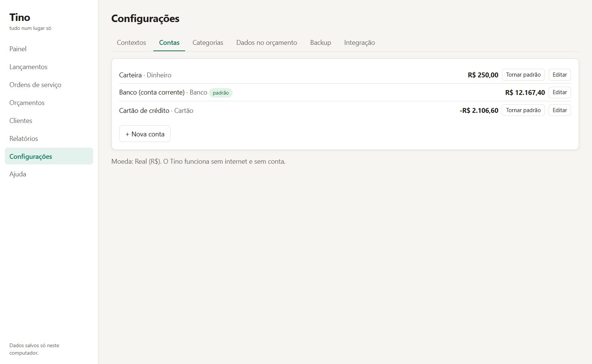This screenshot has height=364, width=592.
Task: Go to Lançamentos in the sidebar
Action: 49,67
